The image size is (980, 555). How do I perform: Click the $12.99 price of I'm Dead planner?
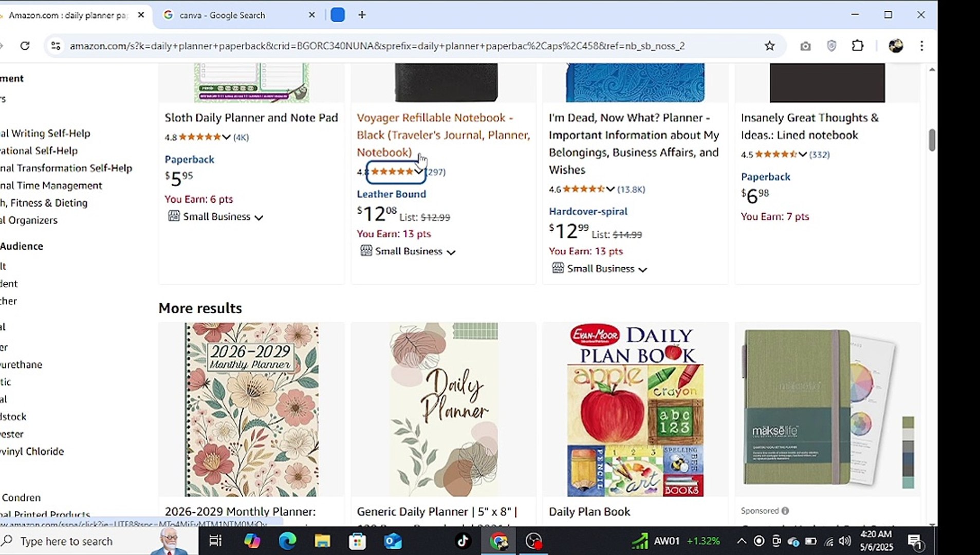pyautogui.click(x=568, y=231)
